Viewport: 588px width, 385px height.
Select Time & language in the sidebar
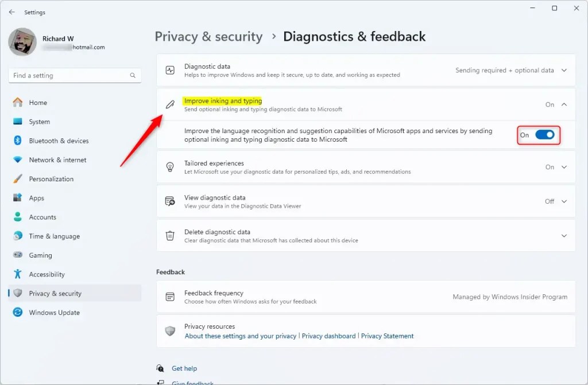pyautogui.click(x=54, y=236)
